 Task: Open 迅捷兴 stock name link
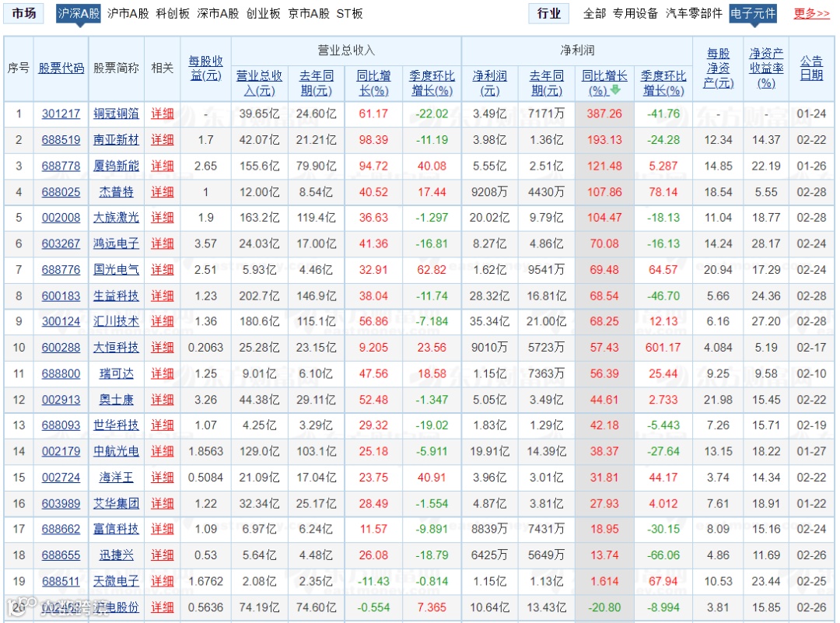click(116, 555)
